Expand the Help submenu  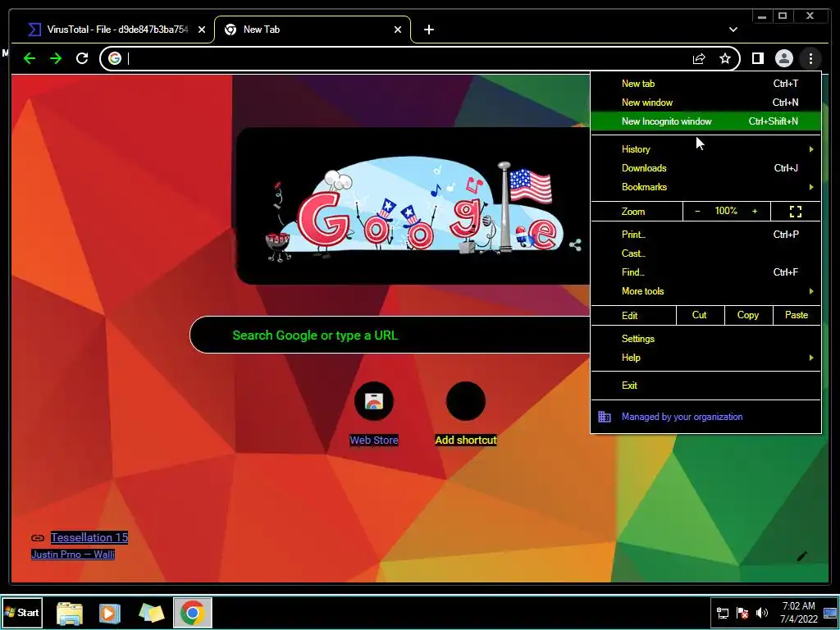[x=705, y=358]
